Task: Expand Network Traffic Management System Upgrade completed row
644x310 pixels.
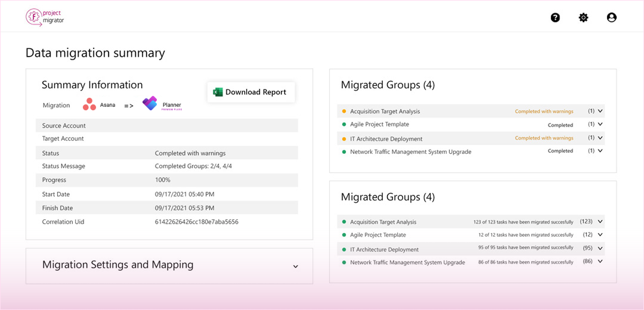Action: [x=600, y=151]
